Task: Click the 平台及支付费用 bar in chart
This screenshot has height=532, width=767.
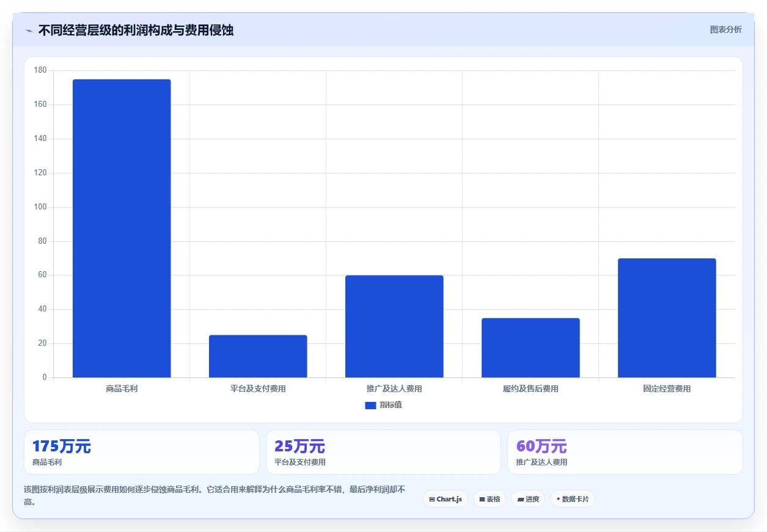Action: point(258,356)
